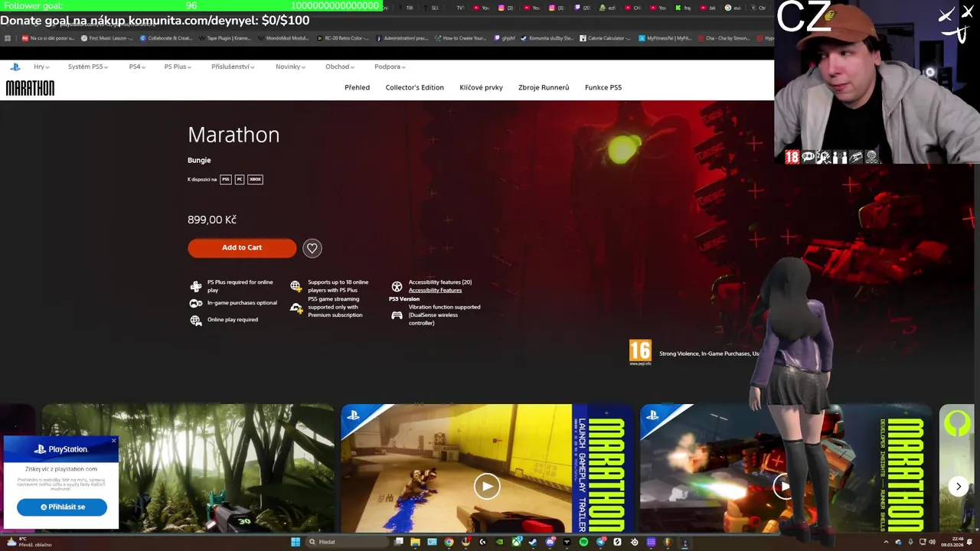Image resolution: width=980 pixels, height=551 pixels.
Task: Show hidden system tray icons
Action: click(886, 542)
